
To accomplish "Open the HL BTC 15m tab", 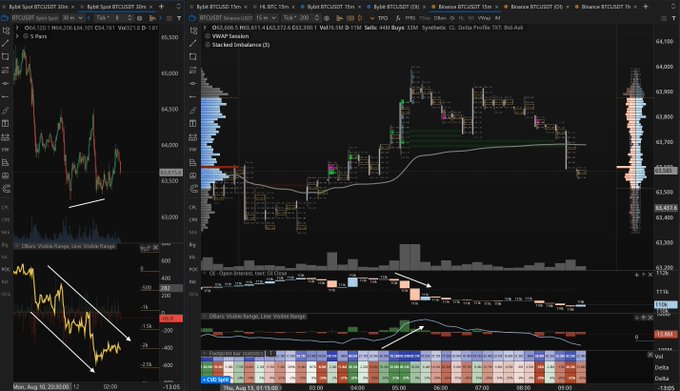I will [x=274, y=7].
